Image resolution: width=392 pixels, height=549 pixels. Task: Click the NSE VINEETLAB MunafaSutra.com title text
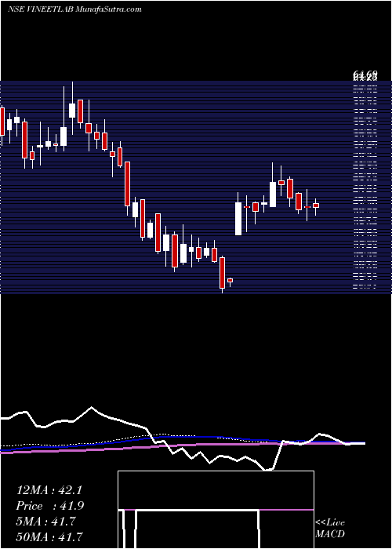74,9
